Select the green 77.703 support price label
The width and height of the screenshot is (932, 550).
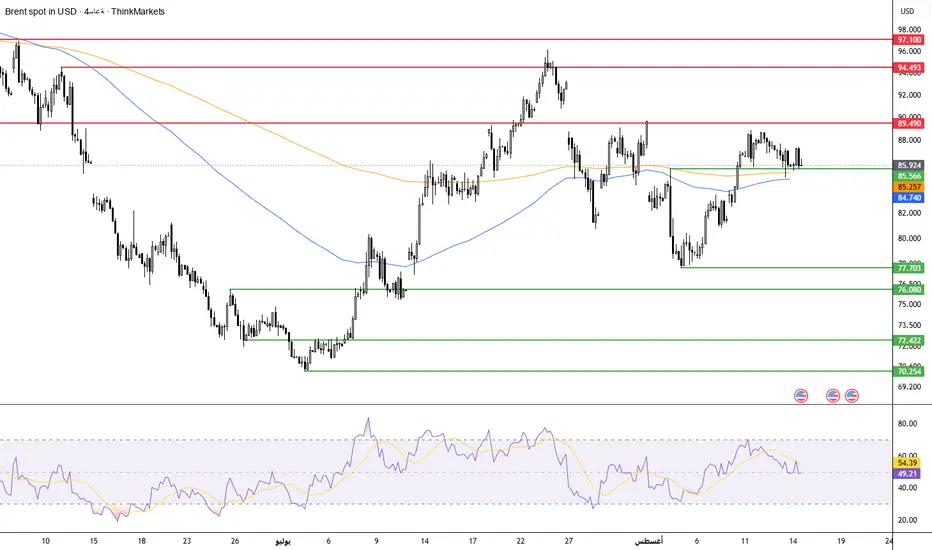tap(909, 268)
